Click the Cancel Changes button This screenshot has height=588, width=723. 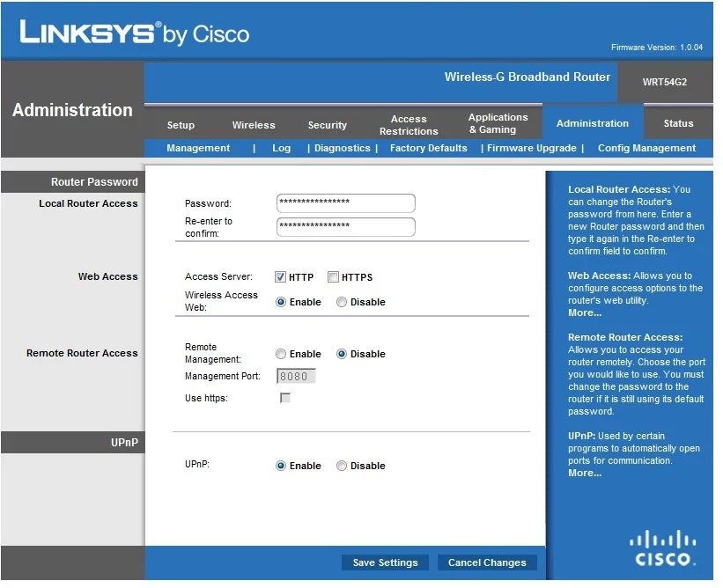(487, 562)
